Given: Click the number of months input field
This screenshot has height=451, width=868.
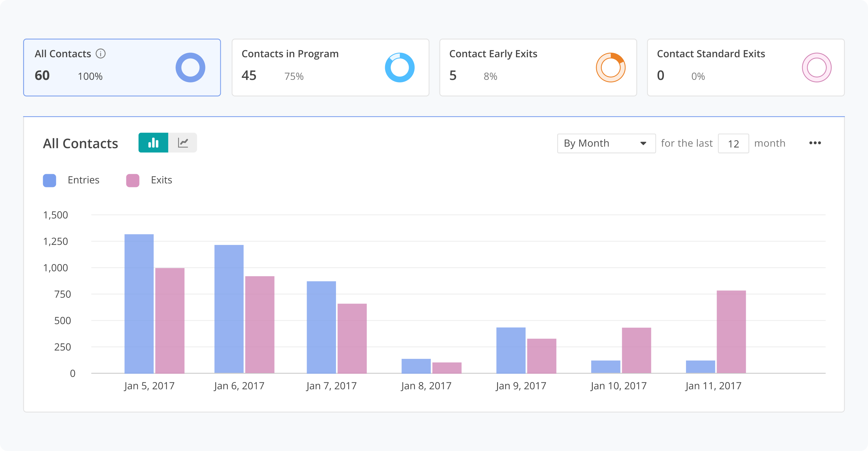Looking at the screenshot, I should pos(733,144).
